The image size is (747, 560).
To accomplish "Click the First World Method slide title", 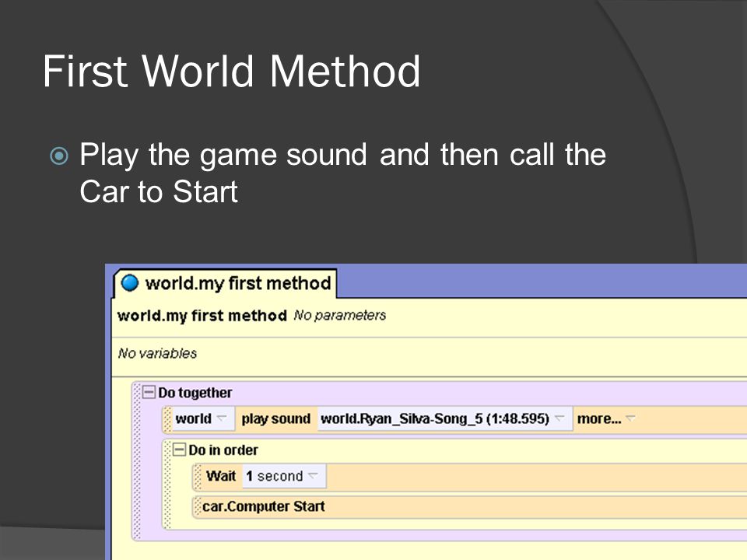I will [232, 71].
